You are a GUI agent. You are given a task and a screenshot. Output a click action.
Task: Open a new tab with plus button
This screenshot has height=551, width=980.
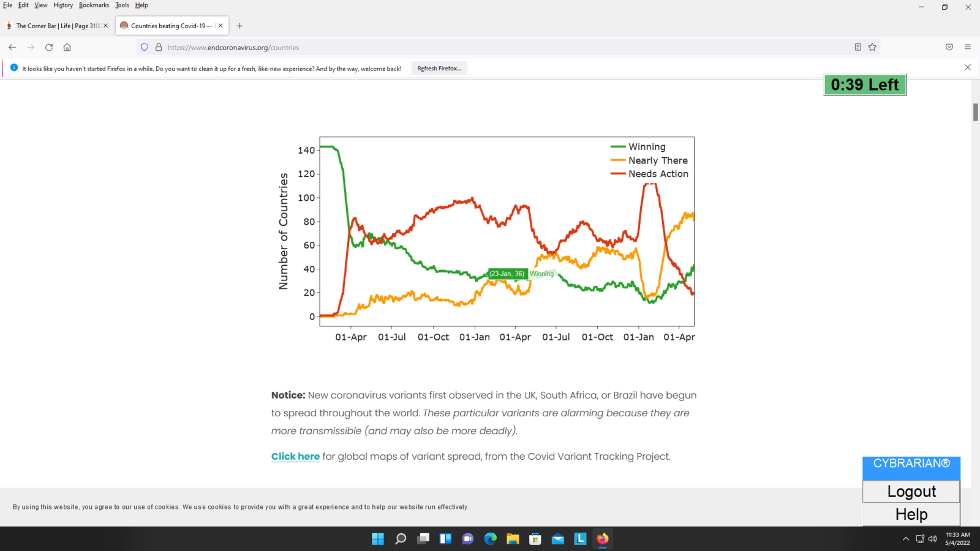239,26
